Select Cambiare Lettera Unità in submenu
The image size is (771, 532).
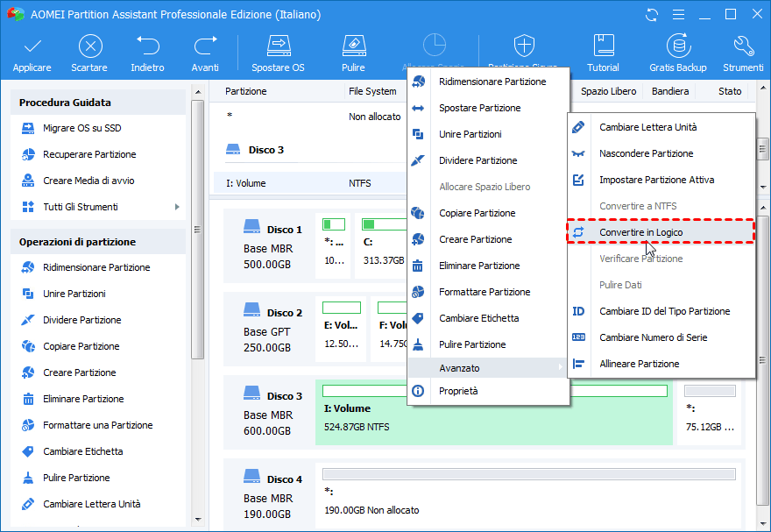point(647,127)
